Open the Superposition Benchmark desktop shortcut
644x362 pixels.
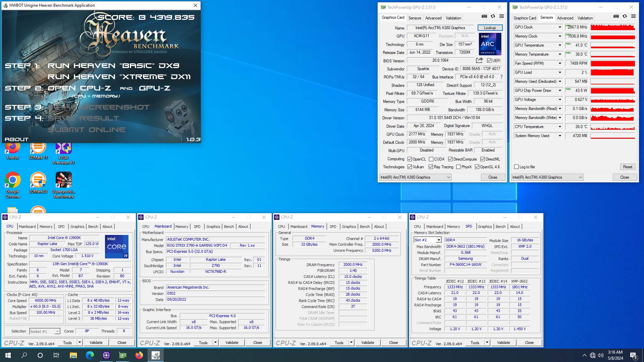[x=64, y=185]
